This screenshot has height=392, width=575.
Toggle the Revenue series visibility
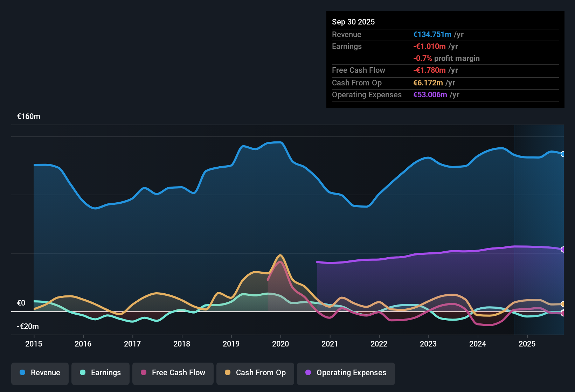[x=40, y=373]
